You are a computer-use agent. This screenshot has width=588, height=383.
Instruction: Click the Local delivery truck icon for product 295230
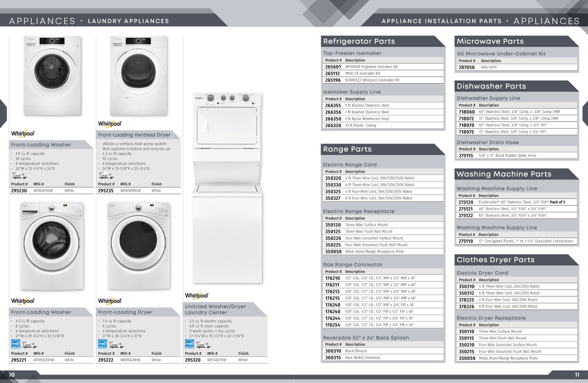19,176
